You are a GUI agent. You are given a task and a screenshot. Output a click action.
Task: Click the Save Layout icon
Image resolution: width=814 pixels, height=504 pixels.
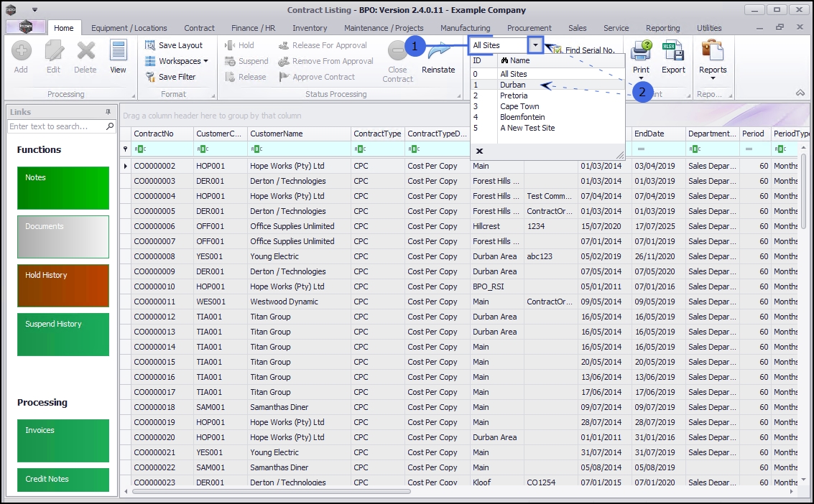point(150,45)
